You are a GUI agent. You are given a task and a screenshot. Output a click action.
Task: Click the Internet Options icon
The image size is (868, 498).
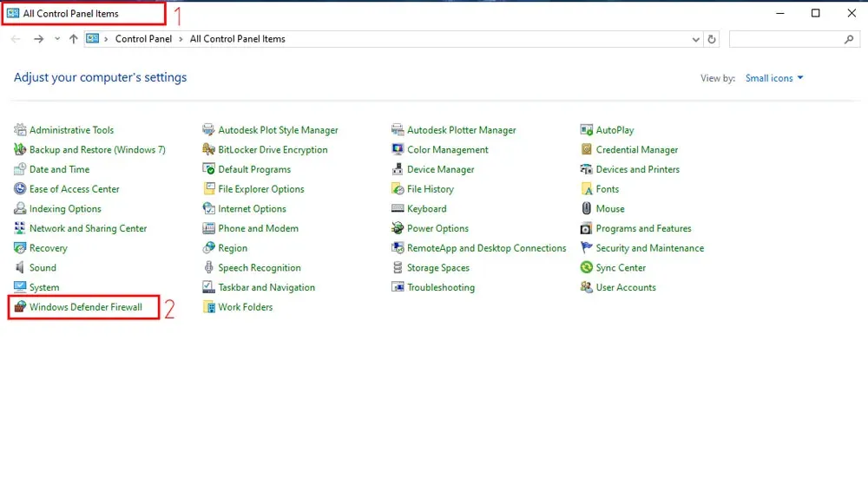coord(208,208)
